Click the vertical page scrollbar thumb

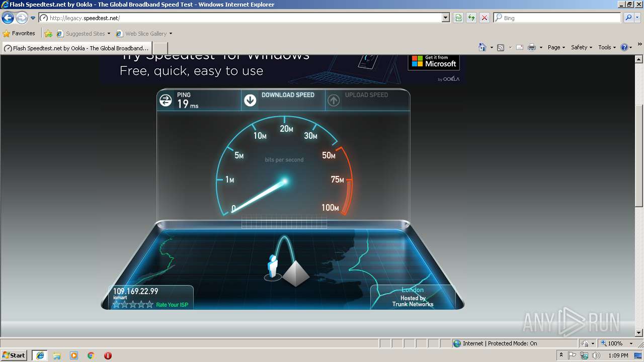click(639, 156)
